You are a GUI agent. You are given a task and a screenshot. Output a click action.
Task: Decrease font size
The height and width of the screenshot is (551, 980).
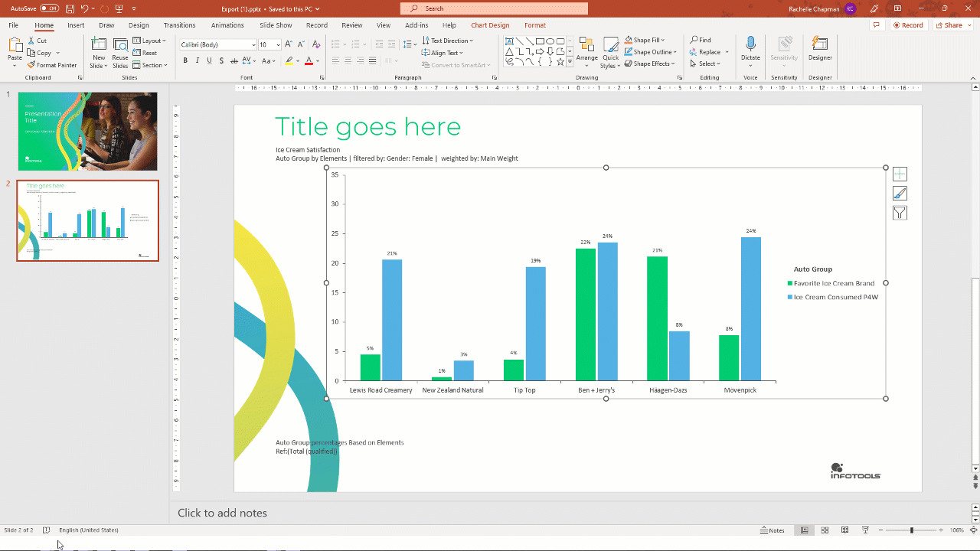(x=300, y=44)
